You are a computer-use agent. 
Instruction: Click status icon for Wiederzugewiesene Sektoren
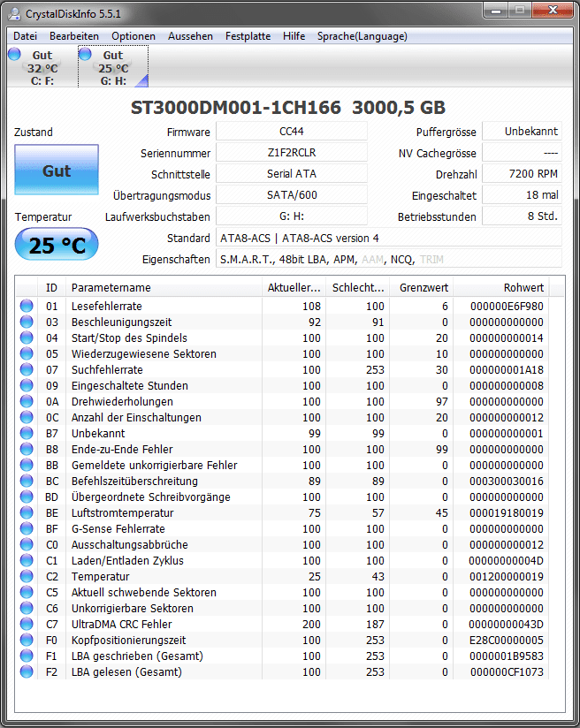pyautogui.click(x=27, y=353)
